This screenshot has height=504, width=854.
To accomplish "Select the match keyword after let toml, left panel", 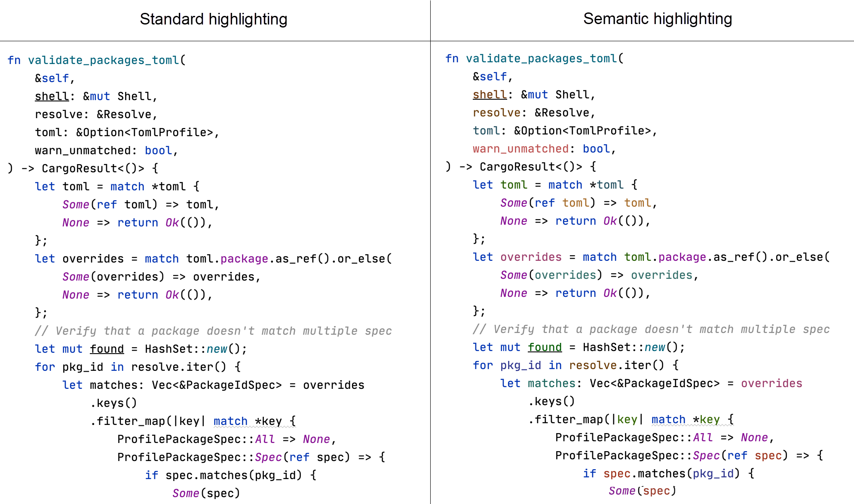I will [127, 186].
